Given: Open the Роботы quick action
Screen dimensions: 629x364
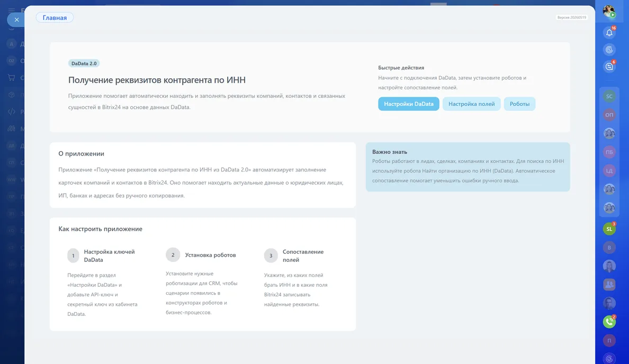Looking at the screenshot, I should [x=519, y=104].
